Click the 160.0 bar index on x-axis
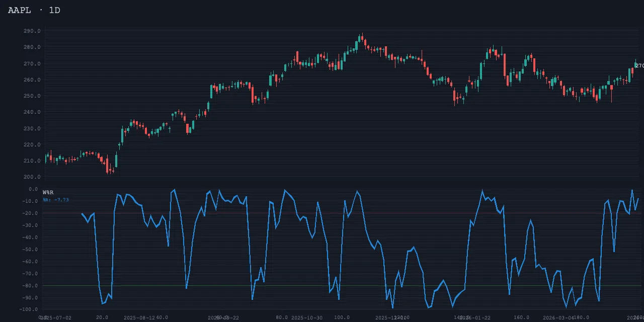Screen dimensions: 644x322 (x=522, y=317)
